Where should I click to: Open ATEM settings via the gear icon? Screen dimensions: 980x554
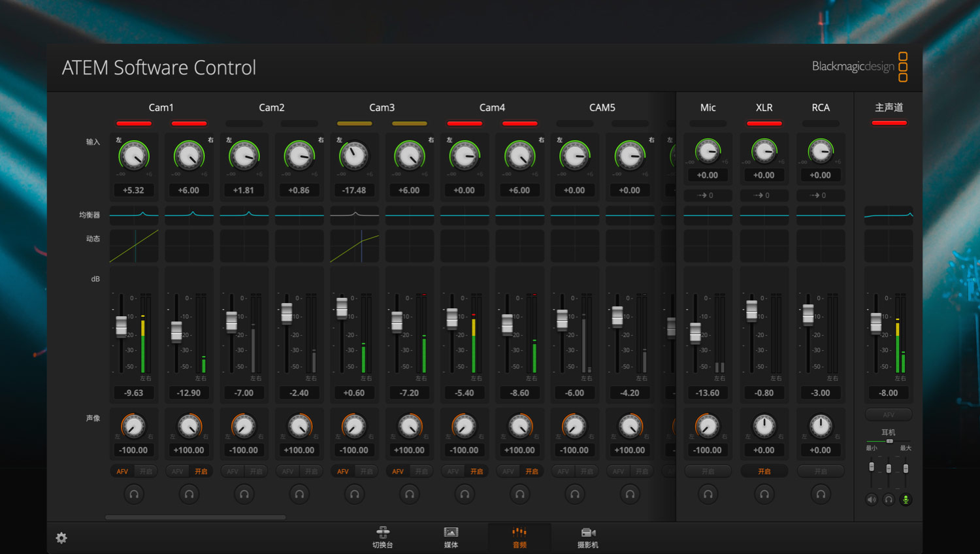[61, 538]
